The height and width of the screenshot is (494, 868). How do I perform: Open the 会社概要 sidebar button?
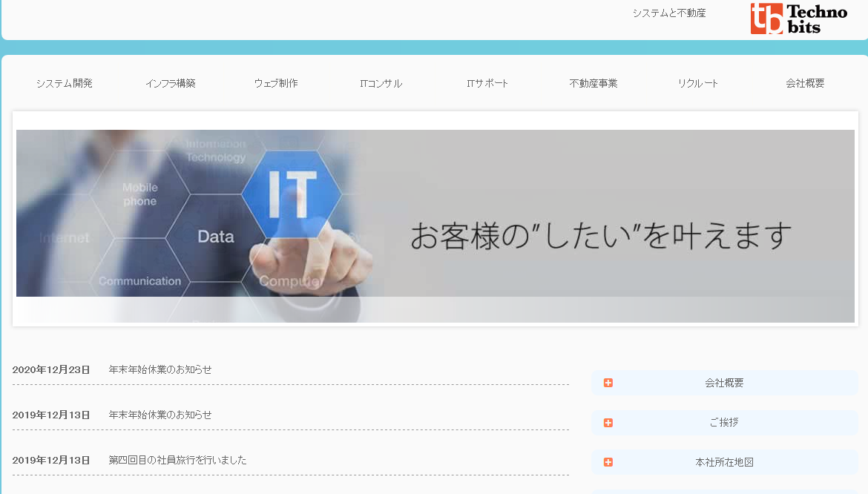click(x=725, y=383)
